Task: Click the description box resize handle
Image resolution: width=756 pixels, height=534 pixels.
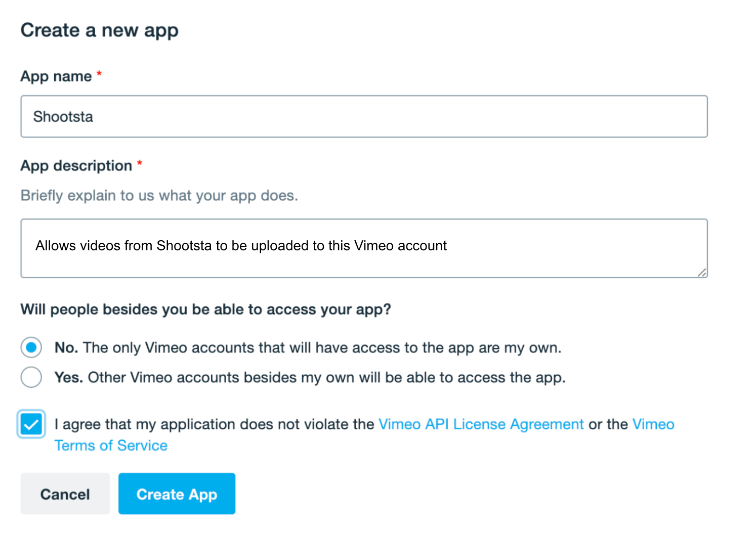Action: coord(701,273)
